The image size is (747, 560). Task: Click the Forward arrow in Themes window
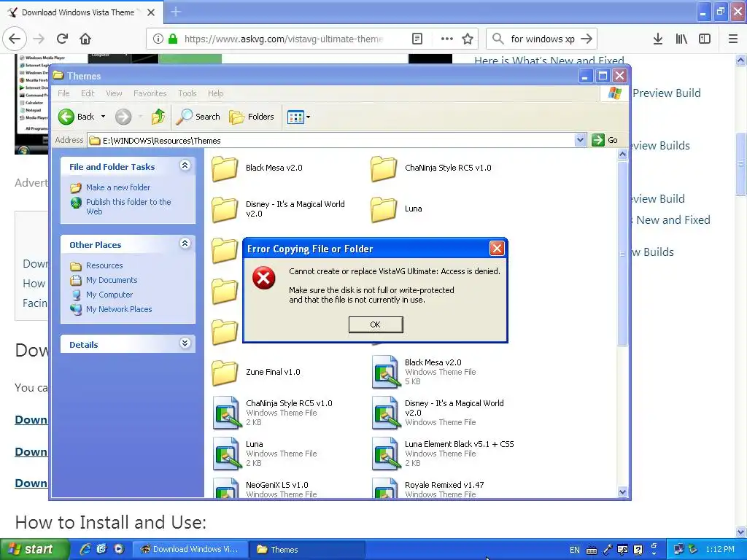pyautogui.click(x=123, y=117)
